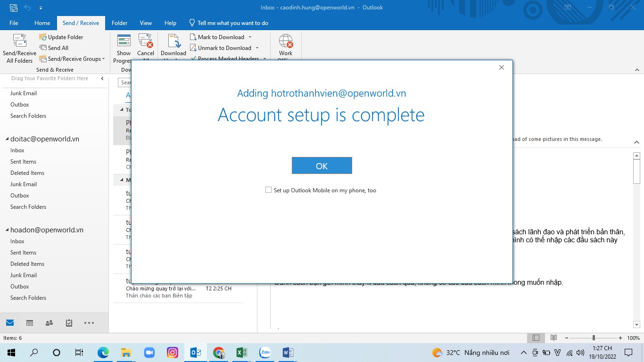This screenshot has height=362, width=644.
Task: Click the Outlook taskbar icon
Action: [196, 353]
